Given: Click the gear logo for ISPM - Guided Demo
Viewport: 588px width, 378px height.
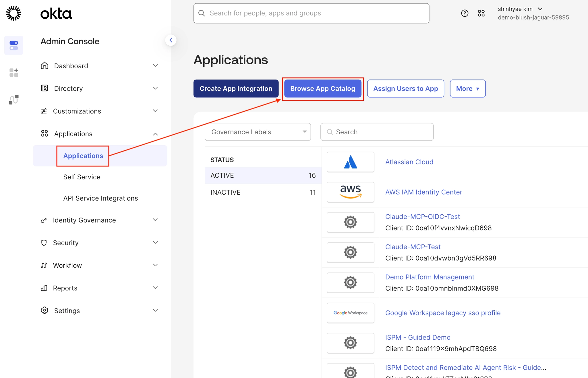Looking at the screenshot, I should coord(351,343).
